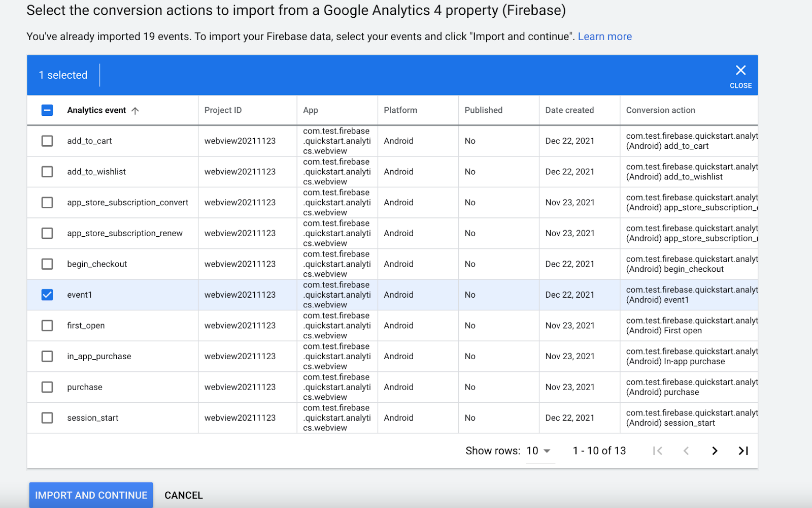Close the selection bar with X icon

[x=740, y=75]
